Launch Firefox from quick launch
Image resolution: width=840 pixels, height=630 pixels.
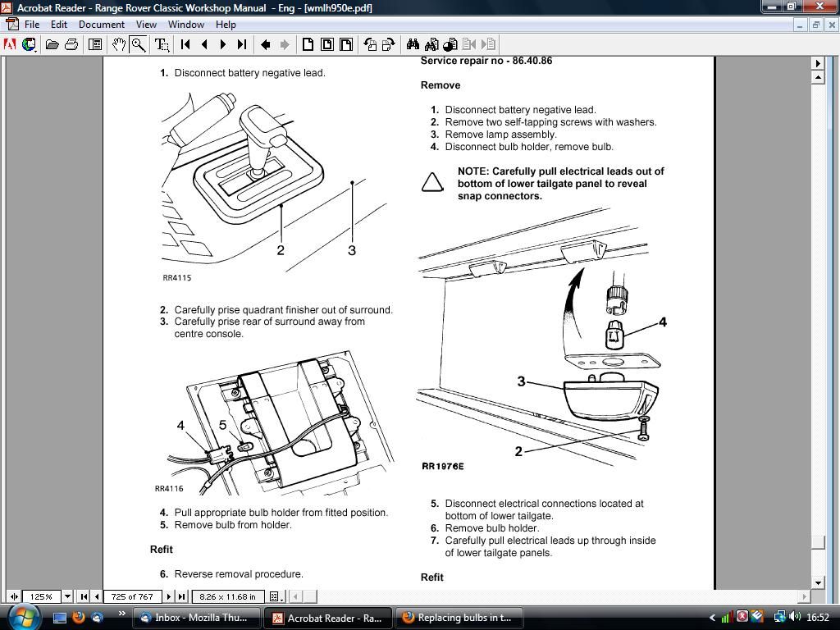click(79, 618)
